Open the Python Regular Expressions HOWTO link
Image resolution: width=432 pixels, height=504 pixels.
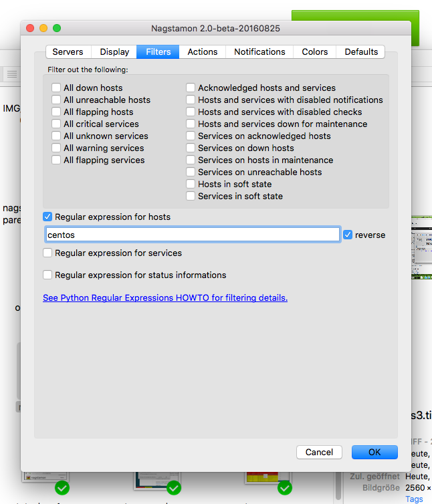pos(165,298)
